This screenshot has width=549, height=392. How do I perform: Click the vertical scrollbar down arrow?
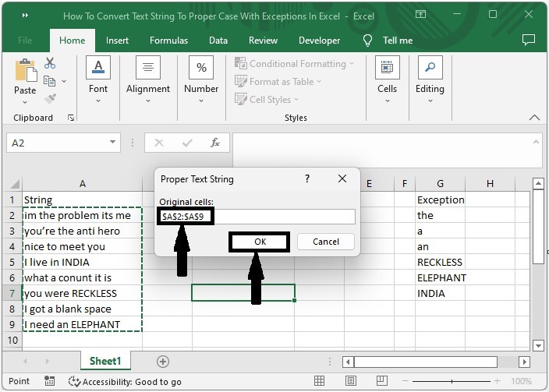pos(538,346)
